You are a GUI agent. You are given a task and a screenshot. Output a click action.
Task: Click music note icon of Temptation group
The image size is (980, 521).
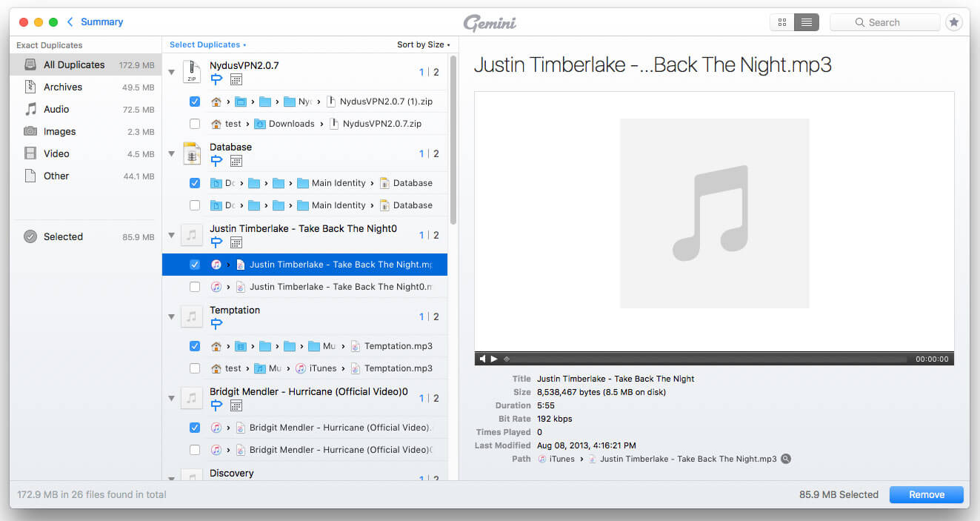tap(192, 316)
